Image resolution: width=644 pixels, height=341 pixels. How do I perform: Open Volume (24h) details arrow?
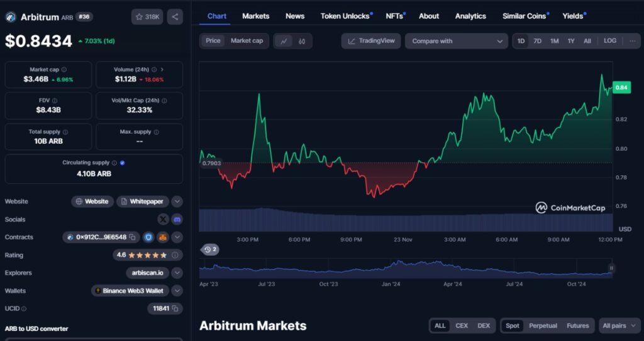162,70
